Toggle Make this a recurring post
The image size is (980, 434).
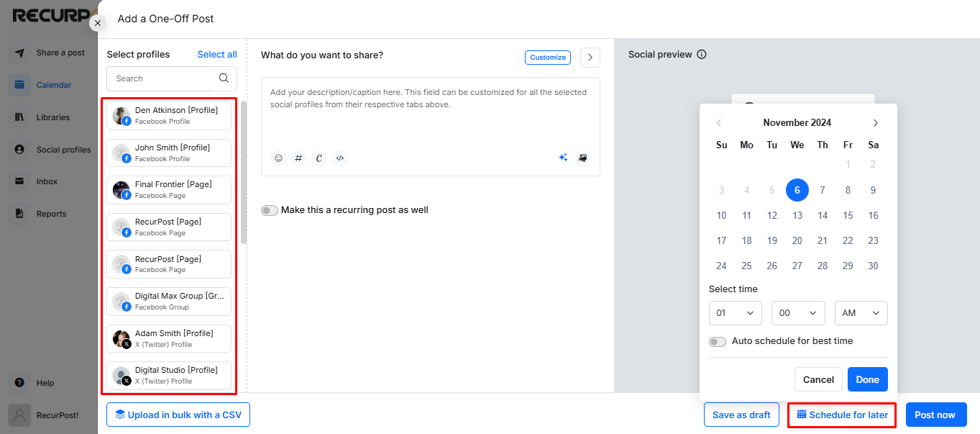[270, 210]
